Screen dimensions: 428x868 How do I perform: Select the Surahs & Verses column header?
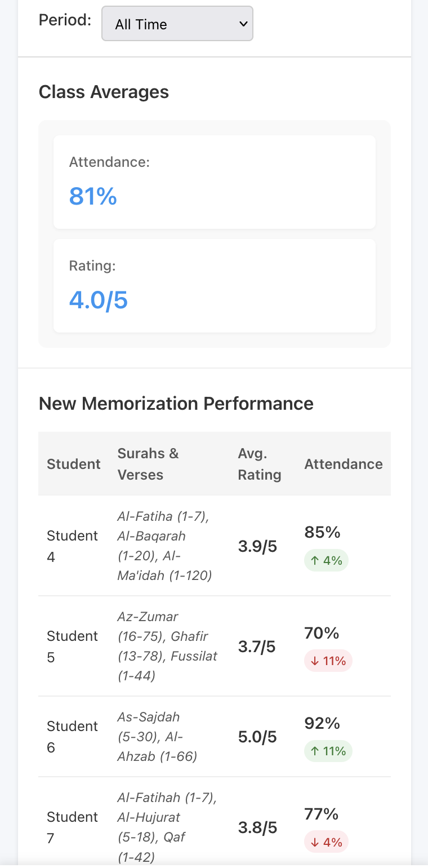148,464
